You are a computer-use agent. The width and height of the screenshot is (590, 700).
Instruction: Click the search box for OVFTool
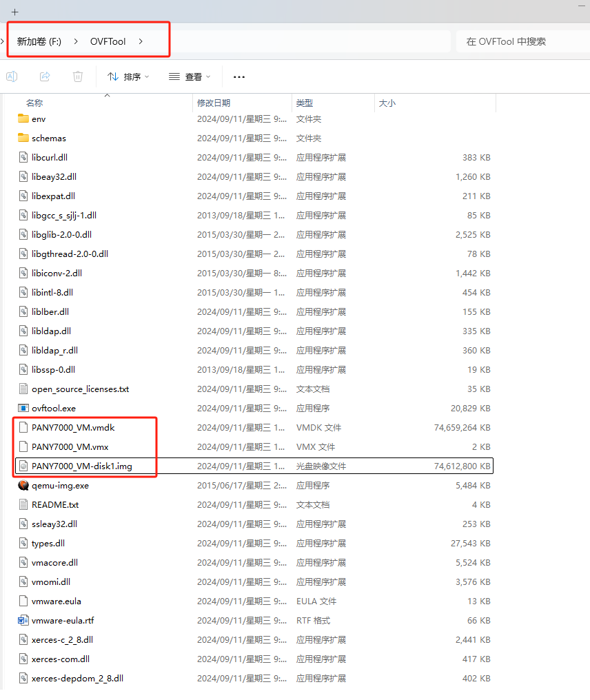522,41
